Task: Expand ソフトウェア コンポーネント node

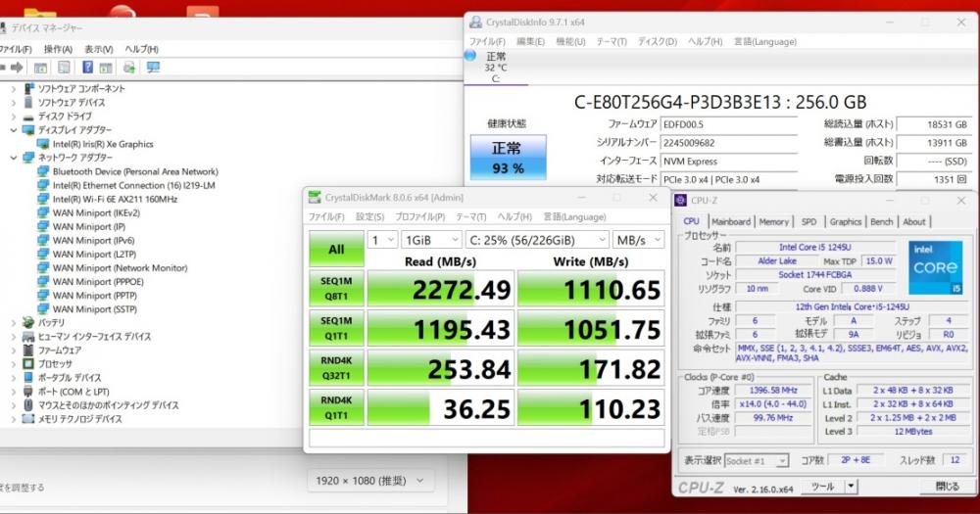Action: 14,89
